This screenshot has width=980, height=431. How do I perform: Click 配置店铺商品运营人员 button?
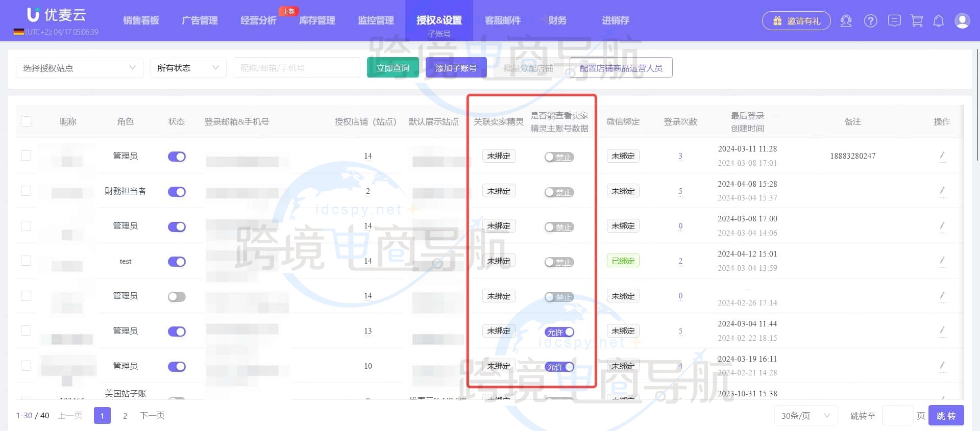[x=621, y=68]
